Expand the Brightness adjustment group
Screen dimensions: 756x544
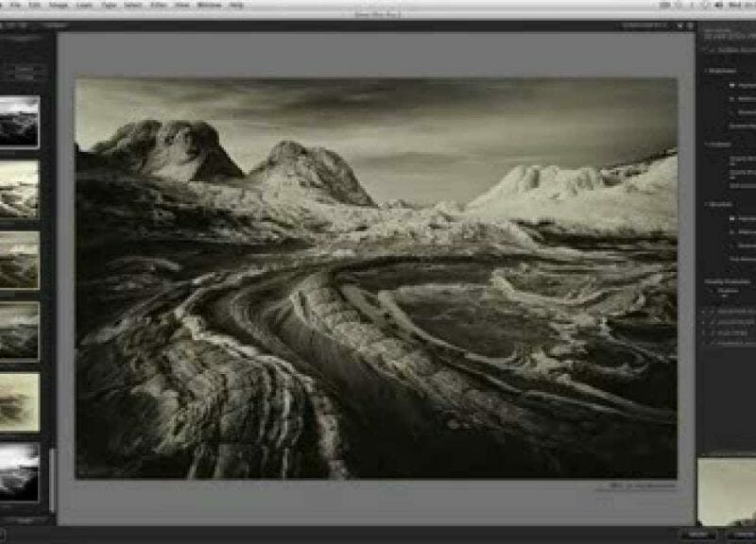point(705,69)
